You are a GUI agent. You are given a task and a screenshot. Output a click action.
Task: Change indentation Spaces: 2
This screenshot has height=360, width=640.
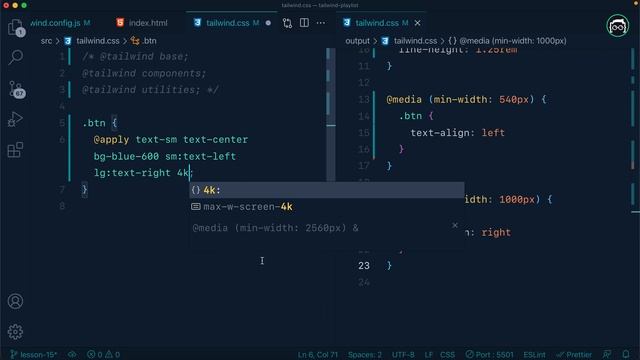365,354
